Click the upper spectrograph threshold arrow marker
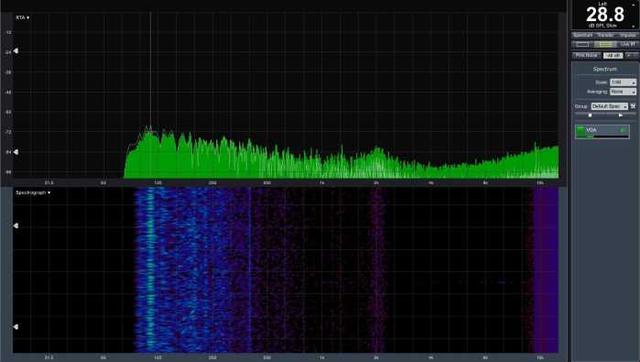The height and width of the screenshot is (362, 640). (x=16, y=226)
